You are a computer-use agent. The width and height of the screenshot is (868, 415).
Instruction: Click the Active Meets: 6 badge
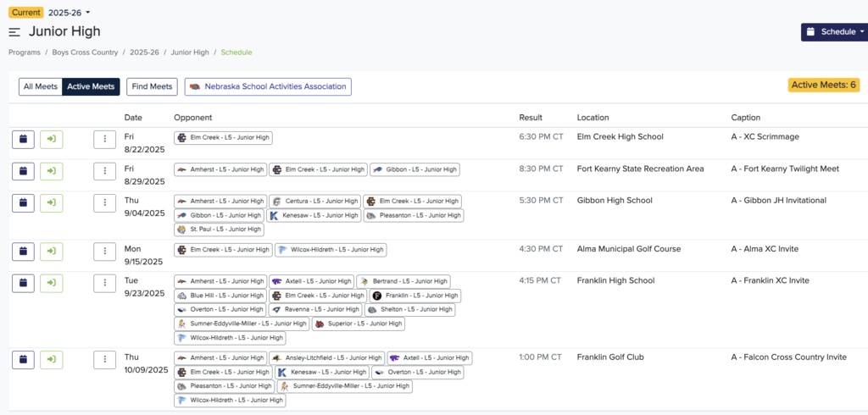(x=824, y=86)
